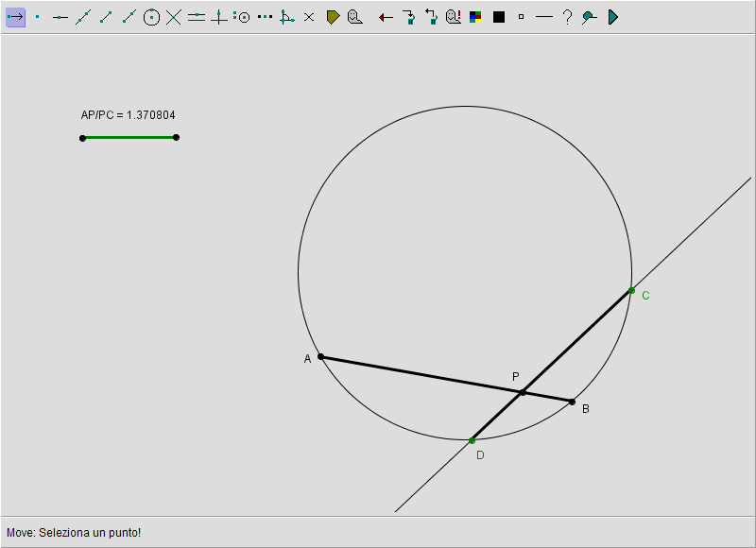Image resolution: width=756 pixels, height=548 pixels.
Task: Select the Parallel line tool
Action: 197,17
